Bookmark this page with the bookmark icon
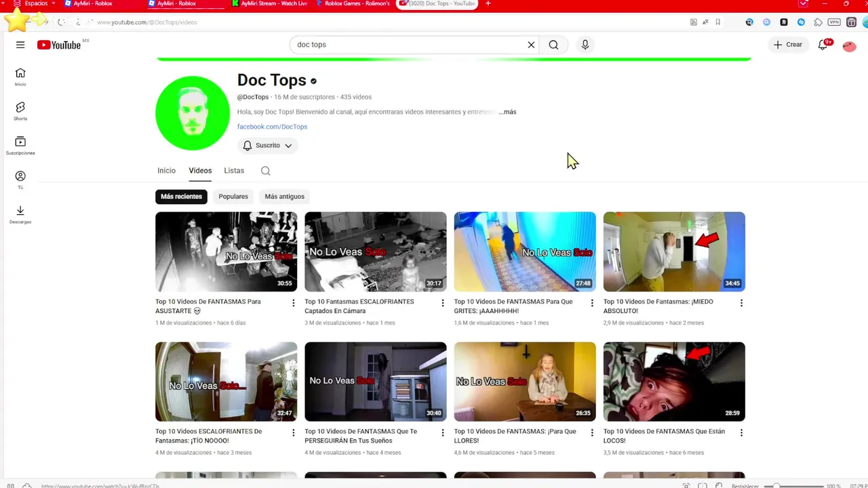This screenshot has width=868, height=488. (717, 22)
